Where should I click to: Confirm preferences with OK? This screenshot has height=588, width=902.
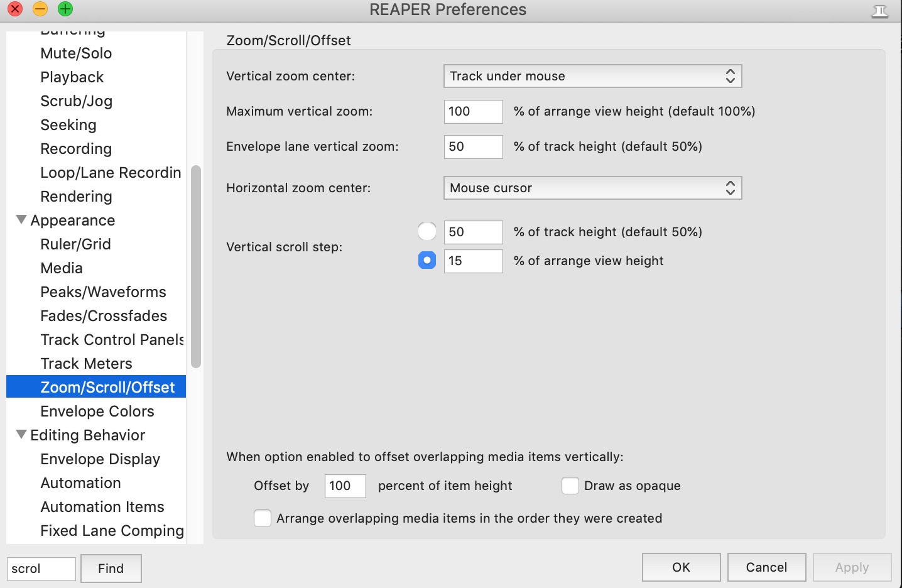click(682, 567)
